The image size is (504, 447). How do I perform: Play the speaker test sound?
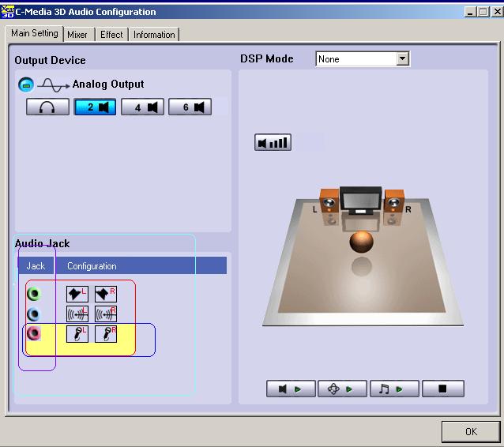pos(291,389)
